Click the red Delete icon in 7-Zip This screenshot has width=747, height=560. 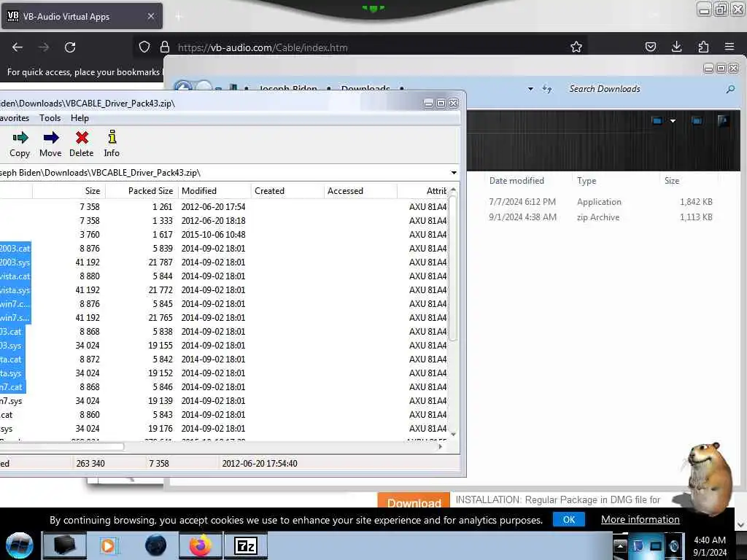pos(82,138)
